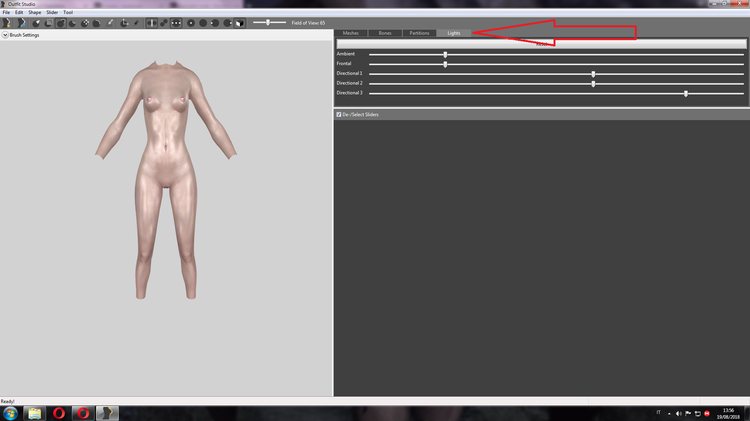Open File Explorer from the taskbar
The height and width of the screenshot is (421, 750).
(34, 413)
